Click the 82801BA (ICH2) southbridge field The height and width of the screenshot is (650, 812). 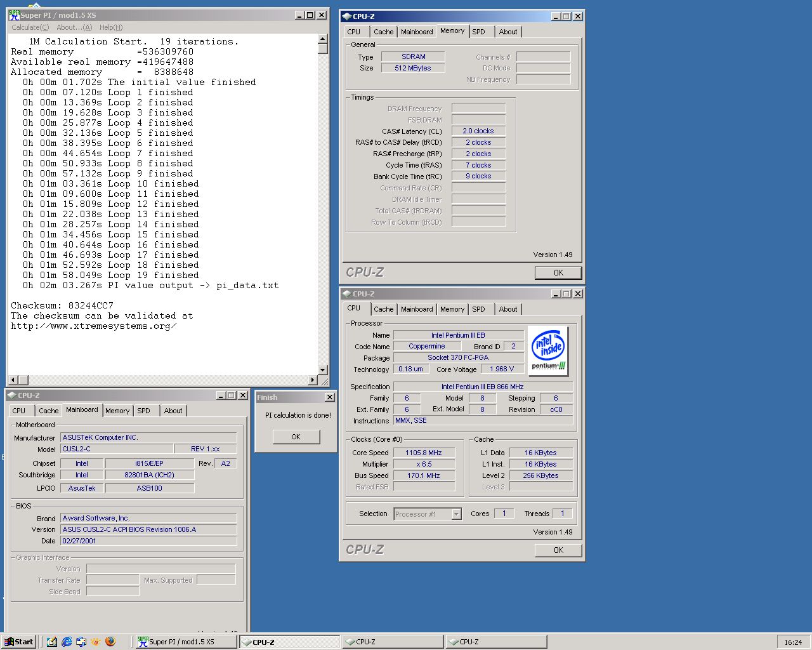[x=150, y=475]
